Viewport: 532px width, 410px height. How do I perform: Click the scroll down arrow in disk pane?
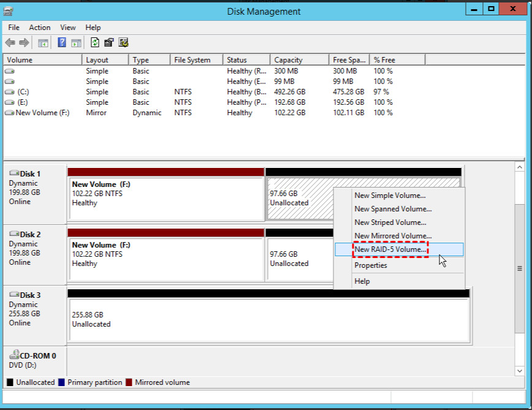[520, 371]
